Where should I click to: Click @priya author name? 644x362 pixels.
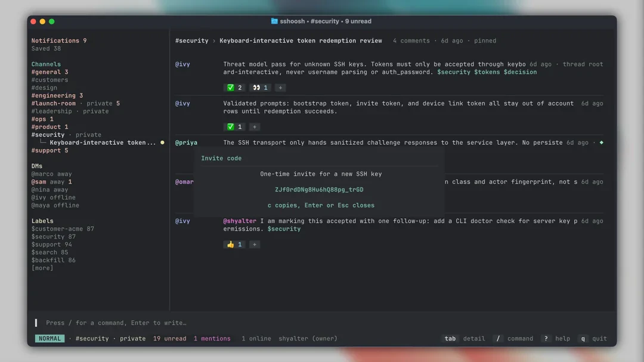(x=187, y=143)
